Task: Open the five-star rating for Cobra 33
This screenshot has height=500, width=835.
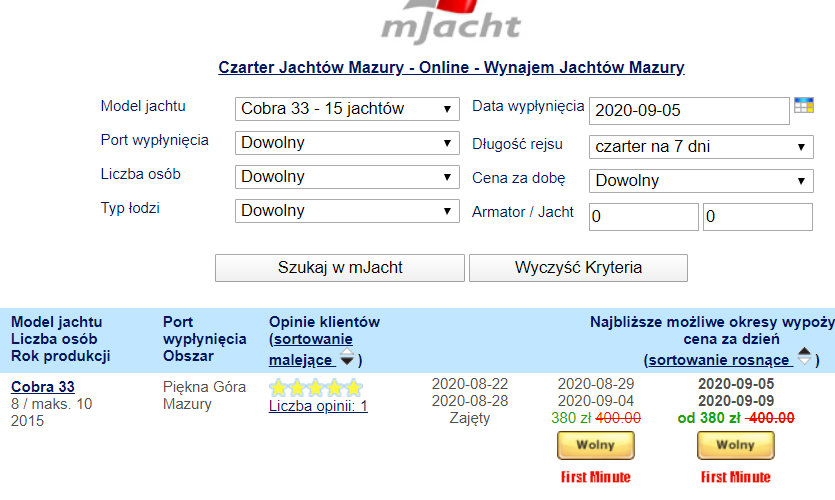Action: point(316,388)
